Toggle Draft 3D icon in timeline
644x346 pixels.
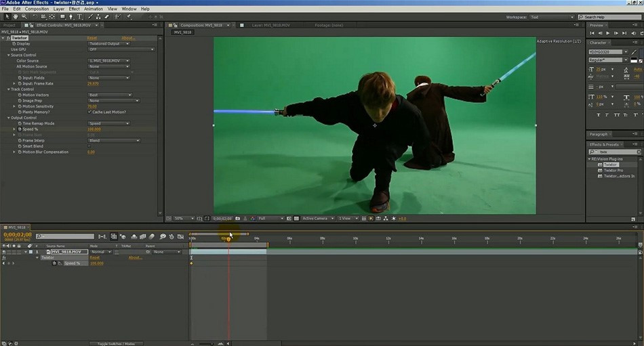[123, 236]
